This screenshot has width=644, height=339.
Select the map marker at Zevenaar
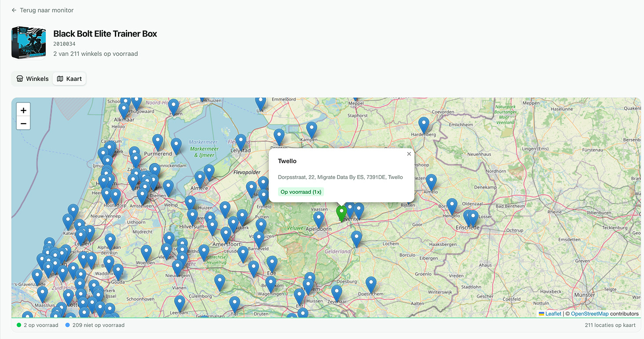coord(337,293)
